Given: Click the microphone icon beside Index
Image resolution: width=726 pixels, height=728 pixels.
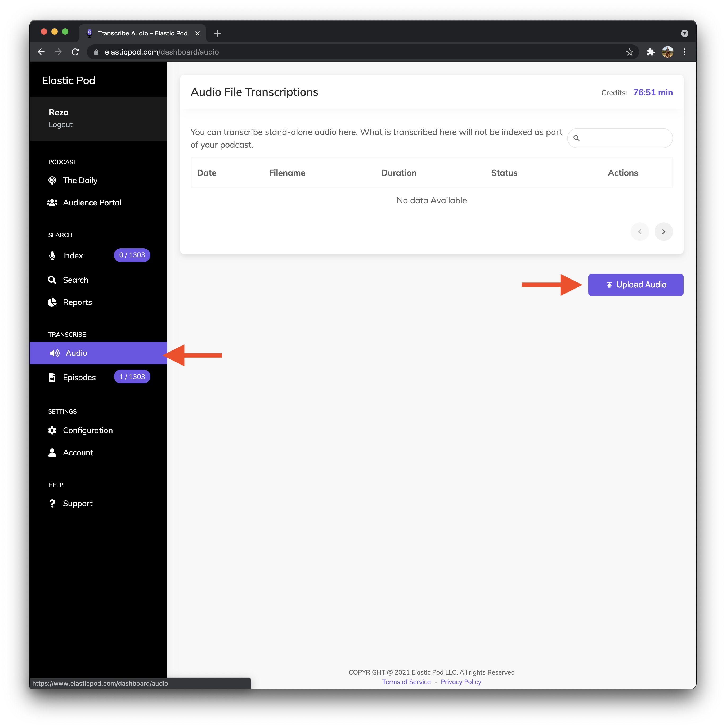Looking at the screenshot, I should coord(52,255).
